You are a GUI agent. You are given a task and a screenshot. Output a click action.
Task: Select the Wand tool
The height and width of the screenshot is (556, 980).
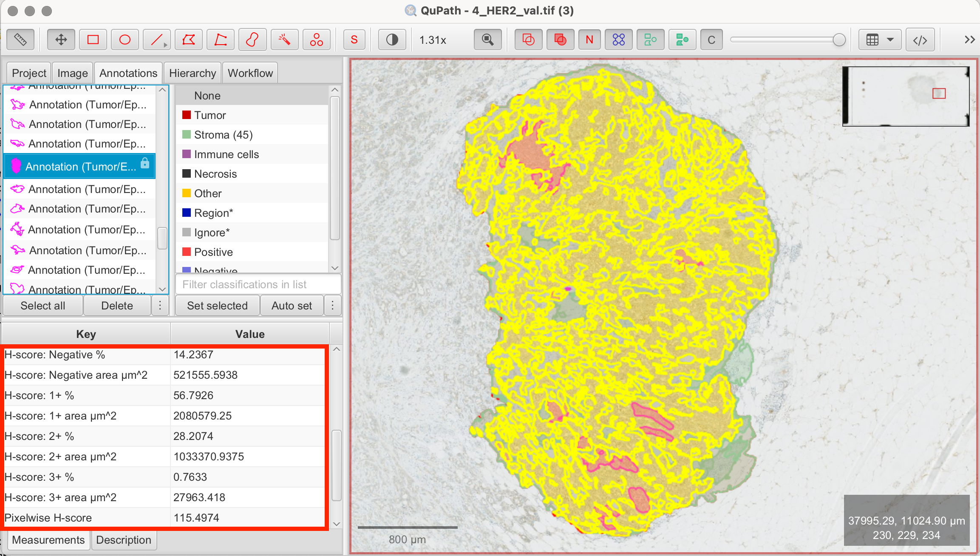pos(284,40)
